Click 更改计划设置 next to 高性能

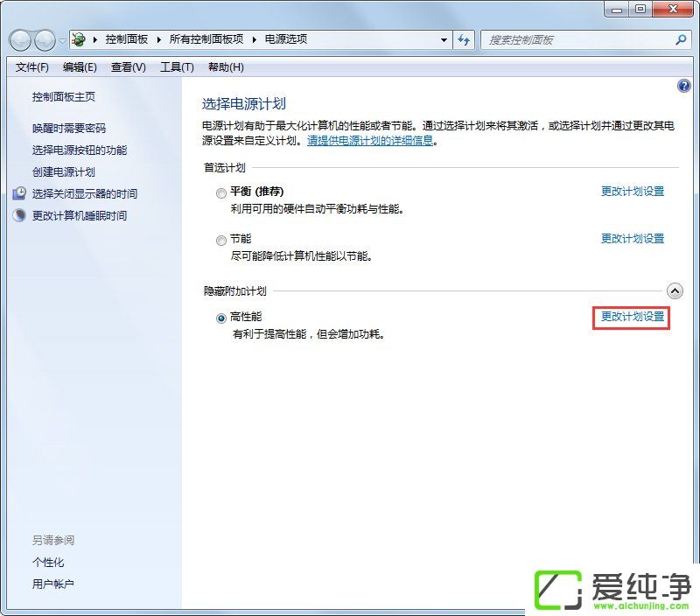(x=632, y=318)
